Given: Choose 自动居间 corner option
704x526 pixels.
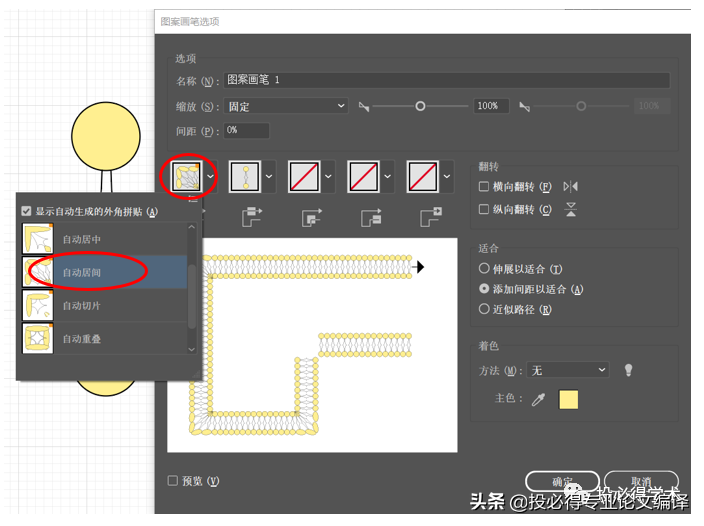Looking at the screenshot, I should [x=104, y=272].
